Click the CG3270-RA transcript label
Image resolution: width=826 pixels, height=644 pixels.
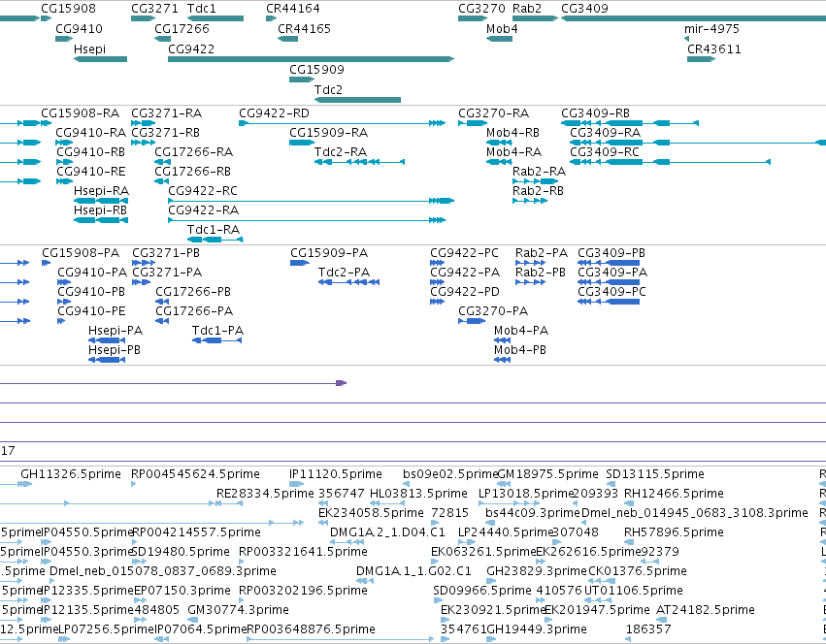click(x=494, y=113)
